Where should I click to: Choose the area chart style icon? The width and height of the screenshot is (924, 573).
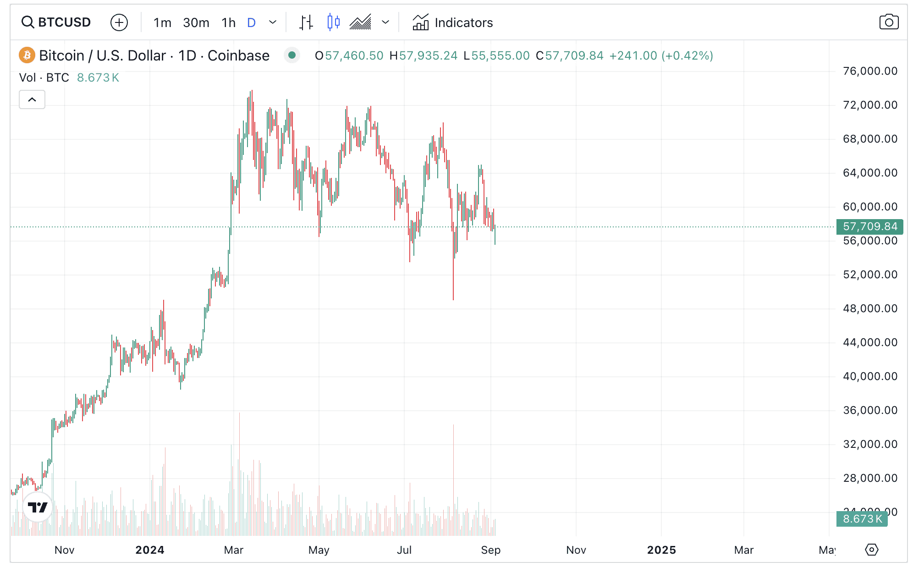coord(361,22)
